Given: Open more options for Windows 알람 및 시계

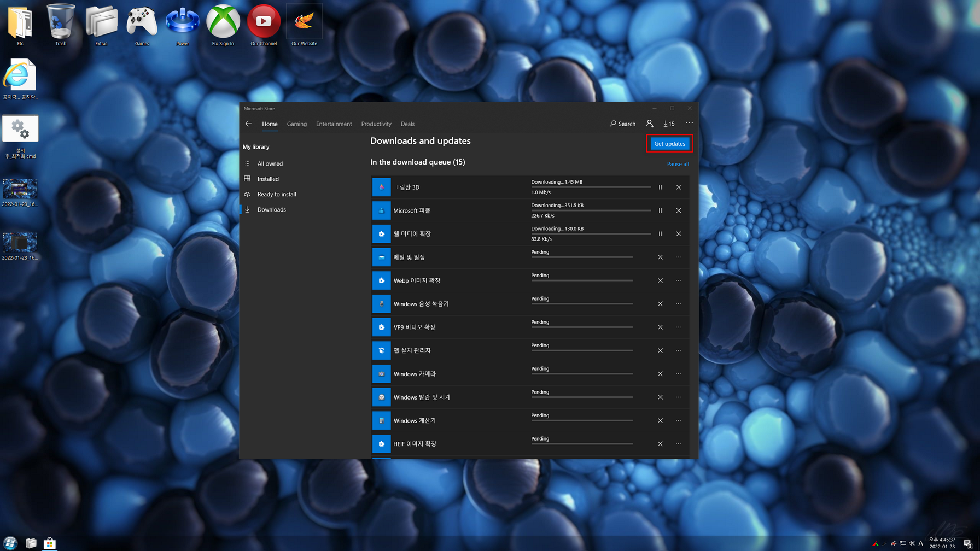Looking at the screenshot, I should point(679,397).
